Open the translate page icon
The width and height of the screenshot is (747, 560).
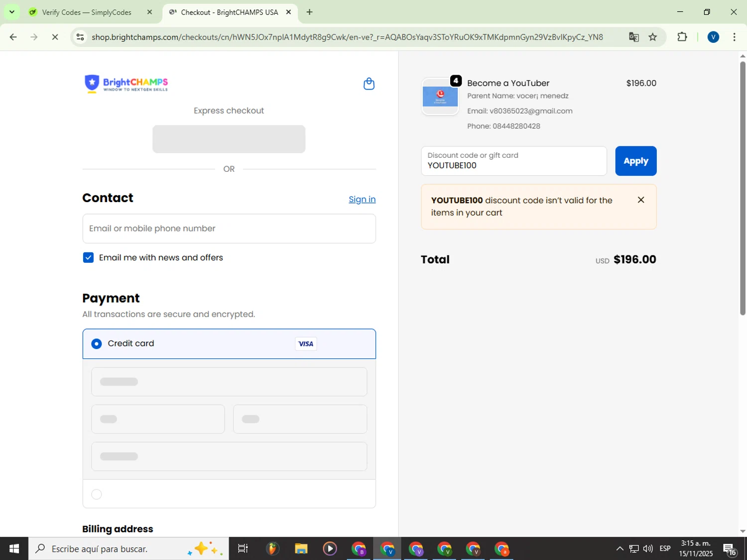[x=633, y=37]
